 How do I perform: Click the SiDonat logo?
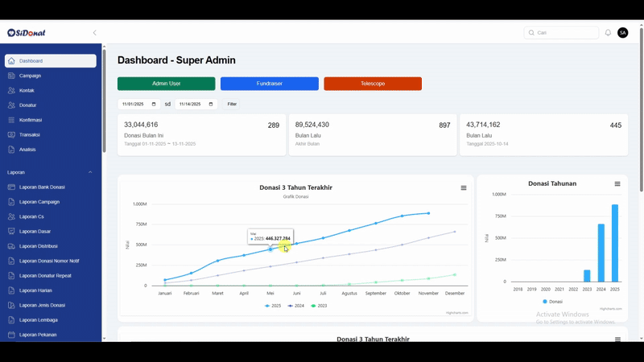pyautogui.click(x=27, y=33)
